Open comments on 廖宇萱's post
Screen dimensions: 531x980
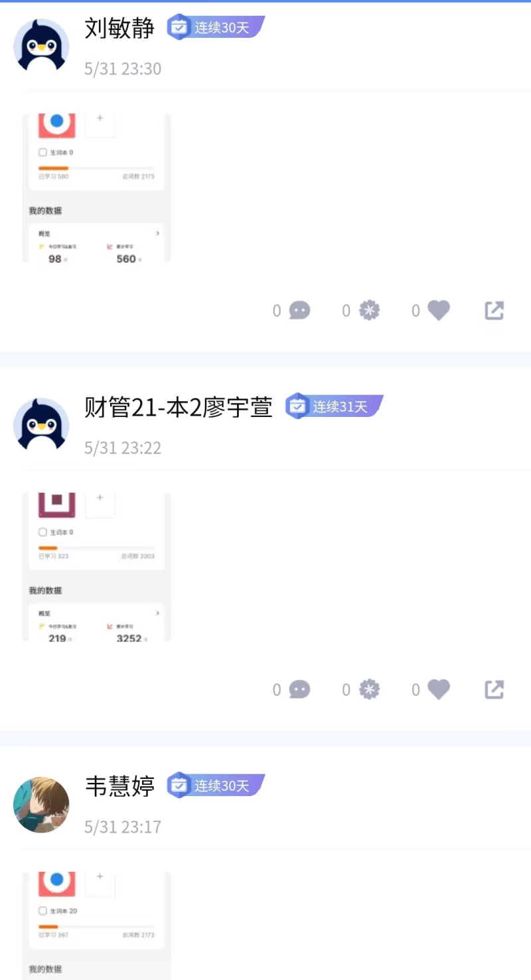click(x=299, y=690)
